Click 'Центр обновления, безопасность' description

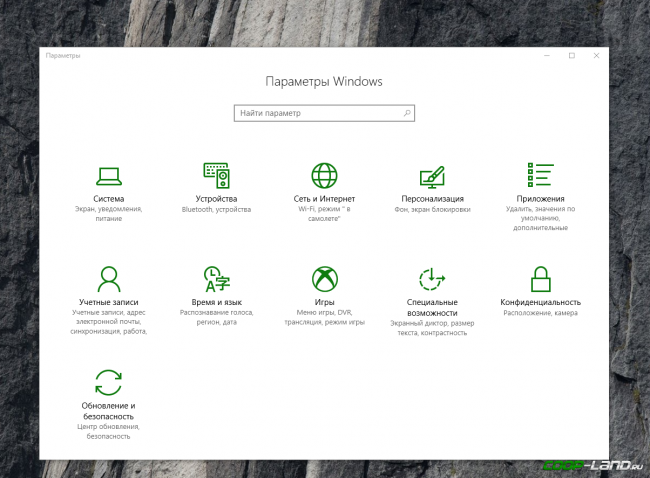coord(109,431)
